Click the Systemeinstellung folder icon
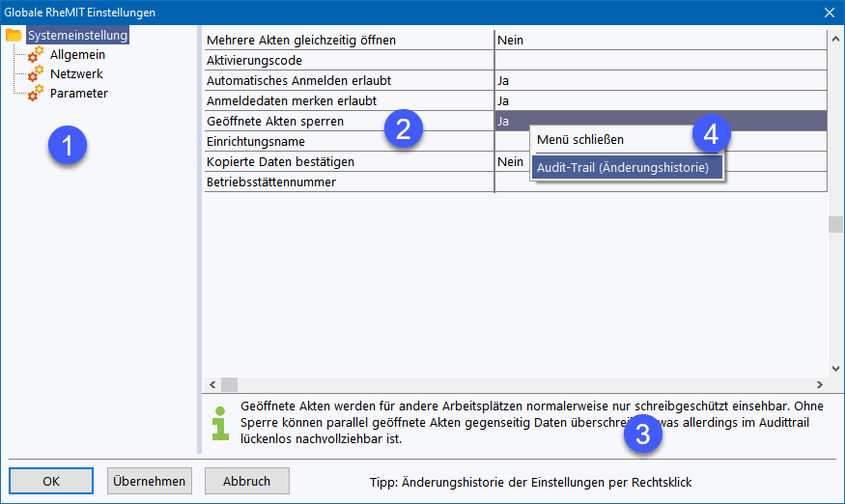 pyautogui.click(x=14, y=37)
